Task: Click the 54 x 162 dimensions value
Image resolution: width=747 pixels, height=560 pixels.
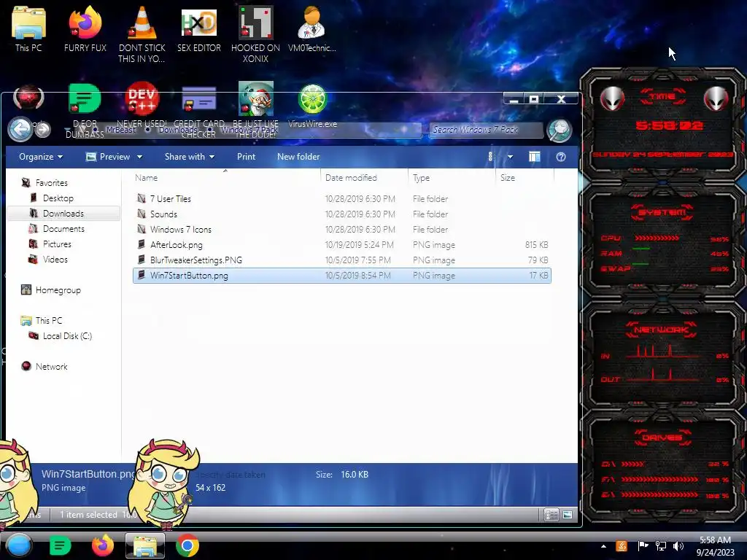Action: [x=210, y=488]
